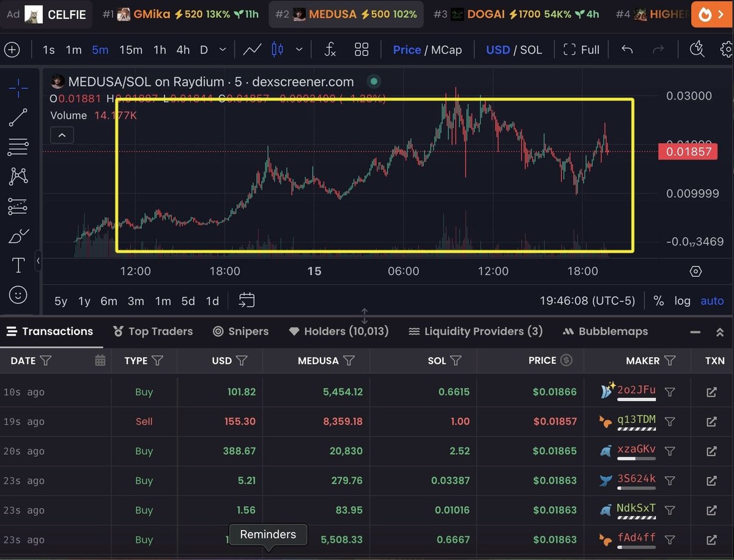Select the brush drawing tool
This screenshot has width=734, height=560.
(x=18, y=235)
